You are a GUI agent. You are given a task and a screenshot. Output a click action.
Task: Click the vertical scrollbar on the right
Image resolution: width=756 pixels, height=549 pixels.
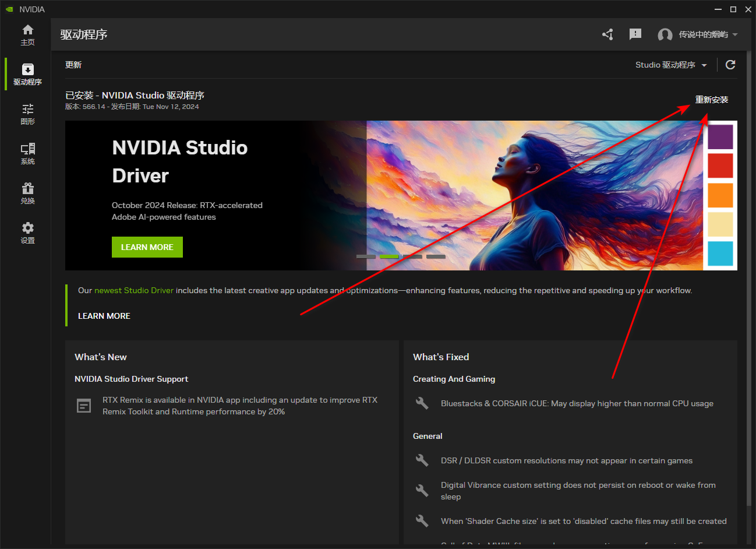749,280
